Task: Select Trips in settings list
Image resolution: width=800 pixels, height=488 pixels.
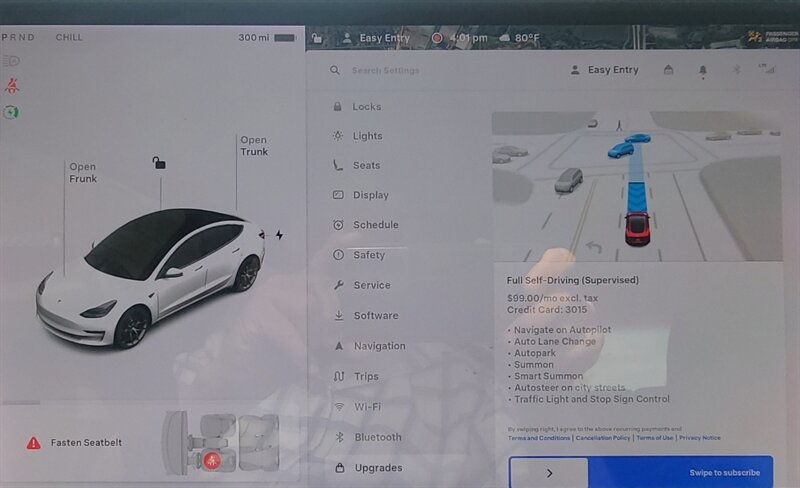Action: (356, 376)
